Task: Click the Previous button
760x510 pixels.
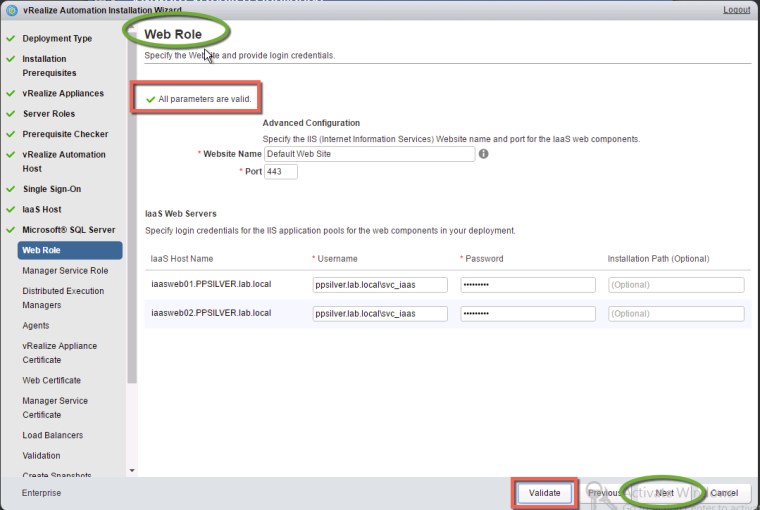Action: tap(604, 493)
